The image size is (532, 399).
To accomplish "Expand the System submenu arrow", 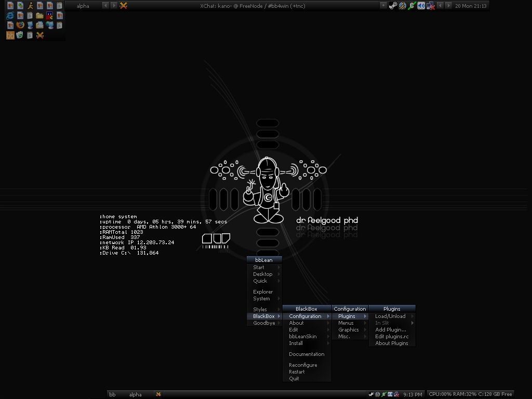I will (x=279, y=299).
